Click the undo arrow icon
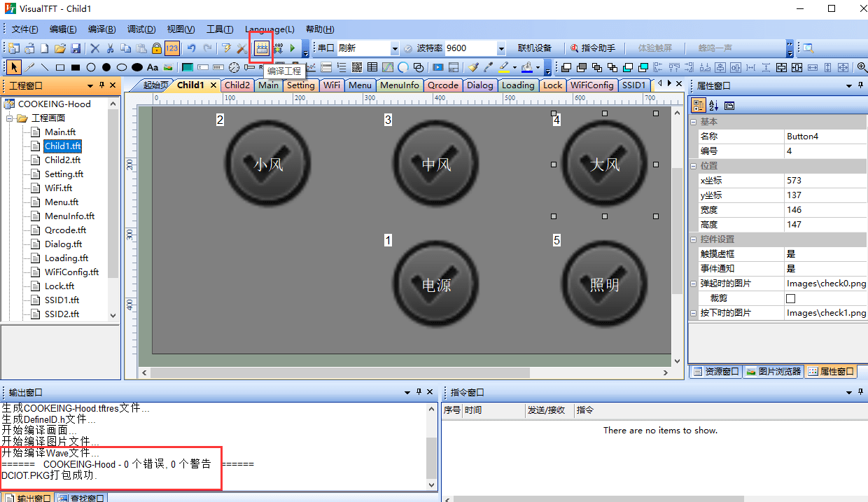868x502 pixels. coord(190,48)
